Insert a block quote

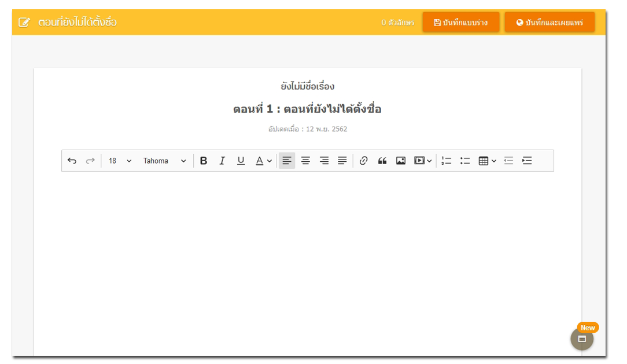(382, 161)
